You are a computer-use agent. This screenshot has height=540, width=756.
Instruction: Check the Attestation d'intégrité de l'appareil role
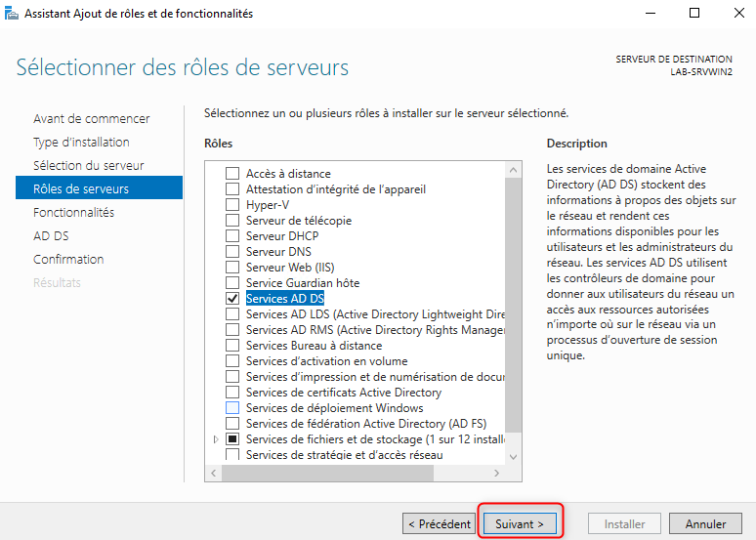pos(232,189)
